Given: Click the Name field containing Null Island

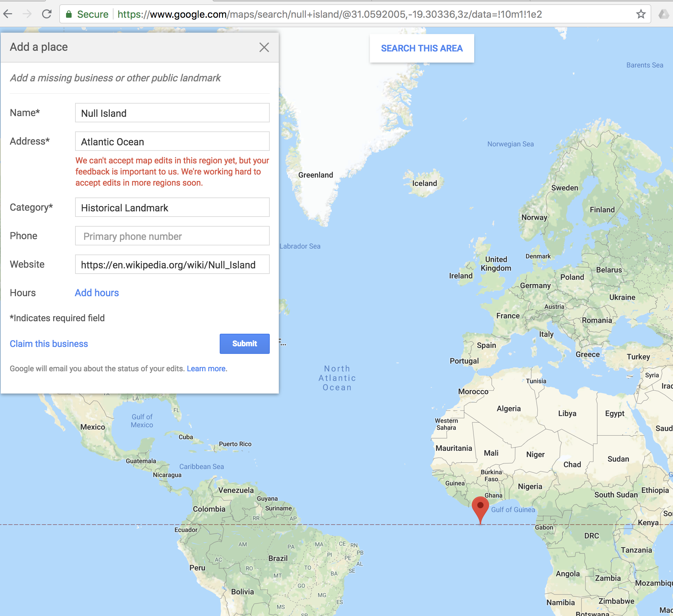Looking at the screenshot, I should click(172, 113).
